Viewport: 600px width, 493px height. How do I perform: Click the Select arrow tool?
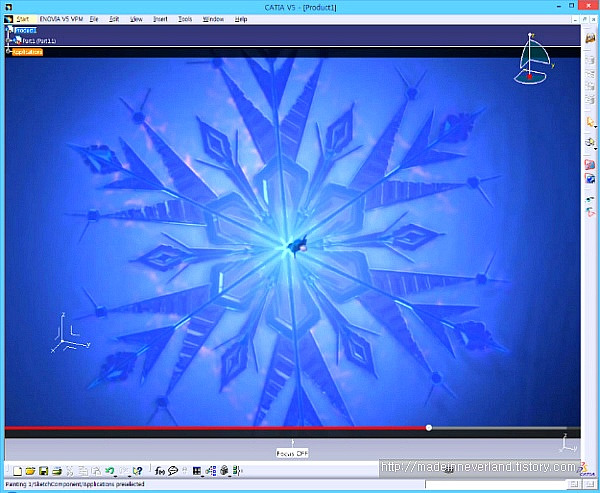(x=590, y=122)
